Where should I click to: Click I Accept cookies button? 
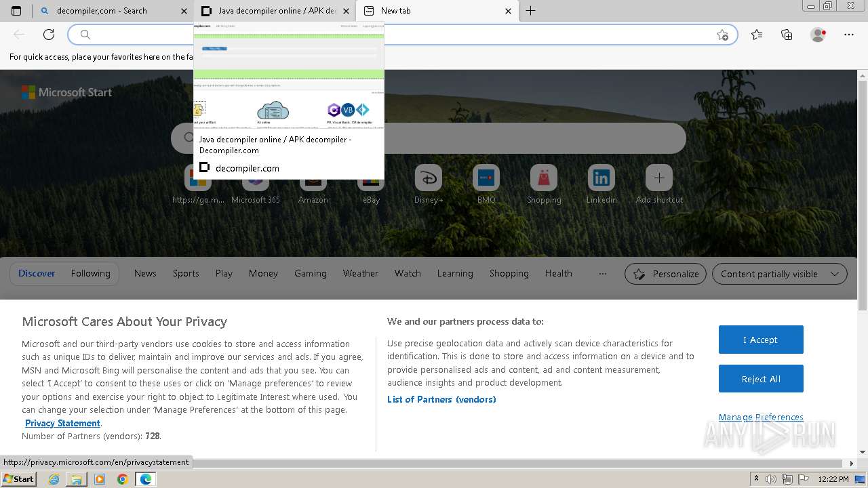pos(761,340)
